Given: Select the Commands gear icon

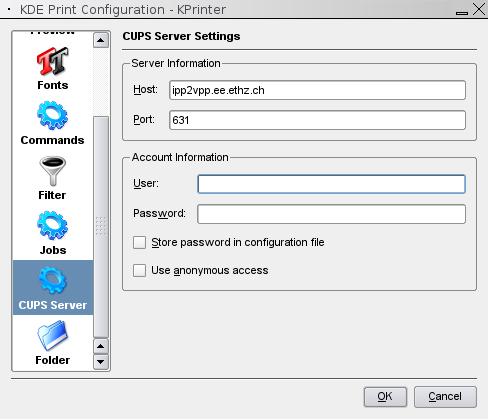Looking at the screenshot, I should (x=52, y=116).
